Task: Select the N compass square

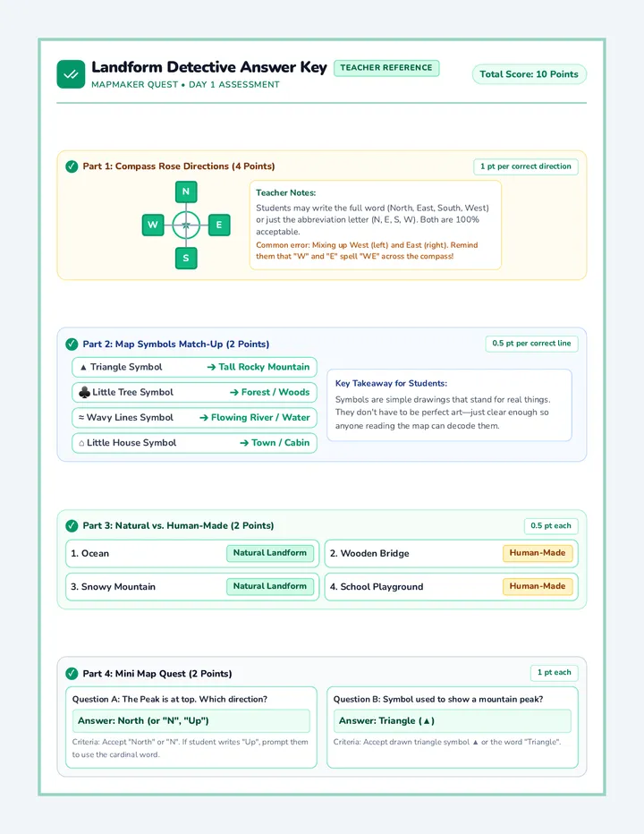Action: [x=186, y=191]
